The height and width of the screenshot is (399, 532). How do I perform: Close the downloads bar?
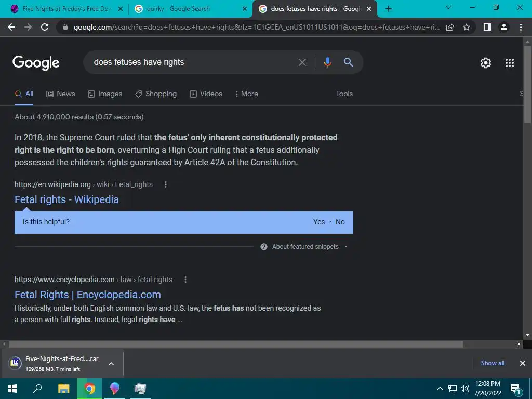tap(523, 363)
